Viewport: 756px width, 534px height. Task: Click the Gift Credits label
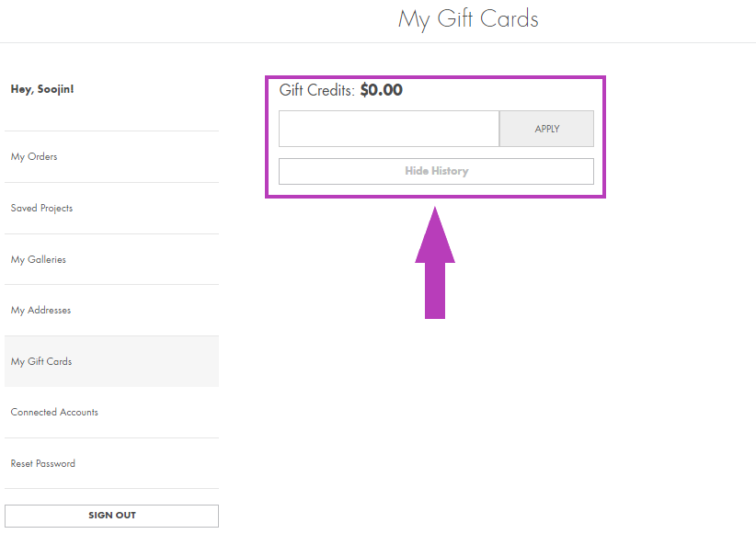(316, 91)
